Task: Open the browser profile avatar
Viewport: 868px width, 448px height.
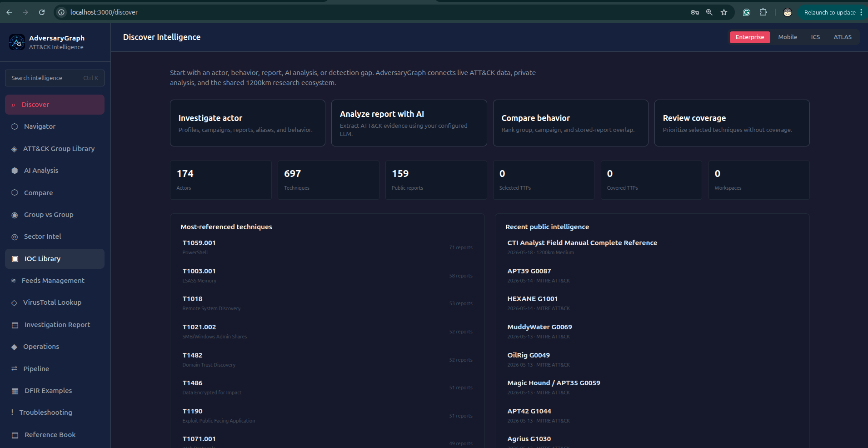Action: [x=788, y=12]
